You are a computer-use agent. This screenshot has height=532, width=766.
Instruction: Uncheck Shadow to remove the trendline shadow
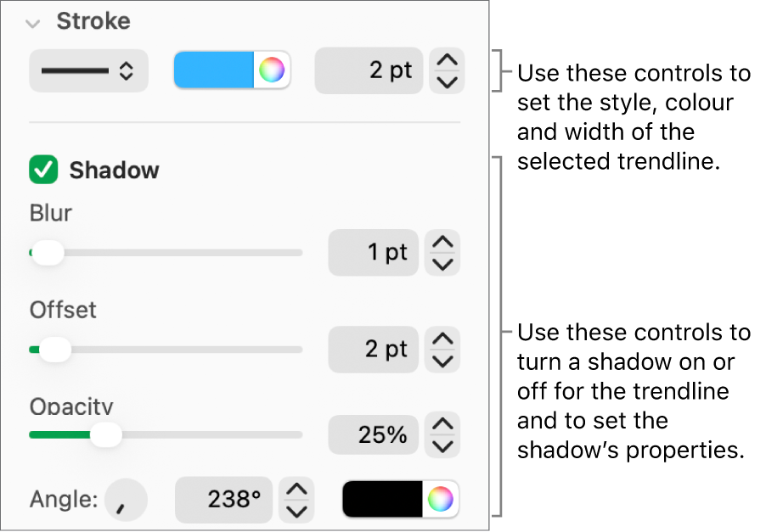pos(42,170)
